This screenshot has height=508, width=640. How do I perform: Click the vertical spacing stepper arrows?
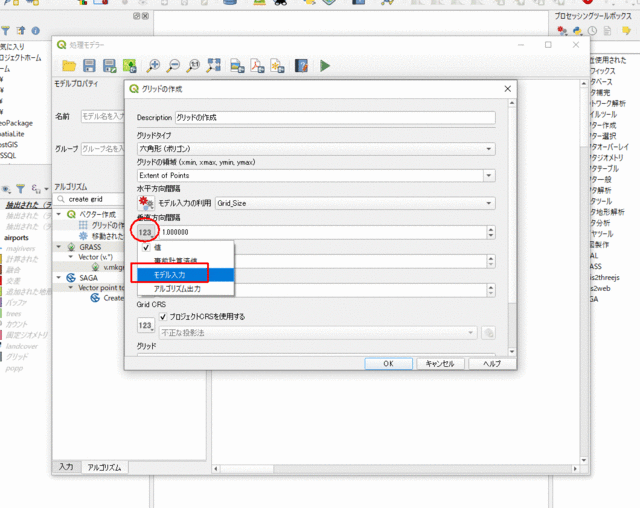pyautogui.click(x=491, y=232)
